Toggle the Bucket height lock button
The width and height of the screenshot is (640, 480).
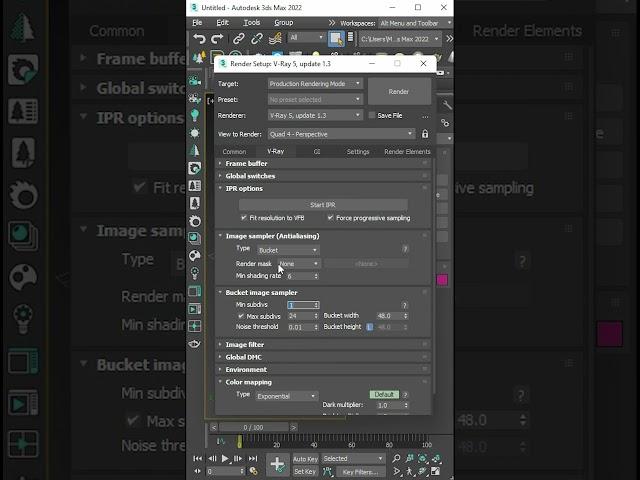[x=369, y=327]
